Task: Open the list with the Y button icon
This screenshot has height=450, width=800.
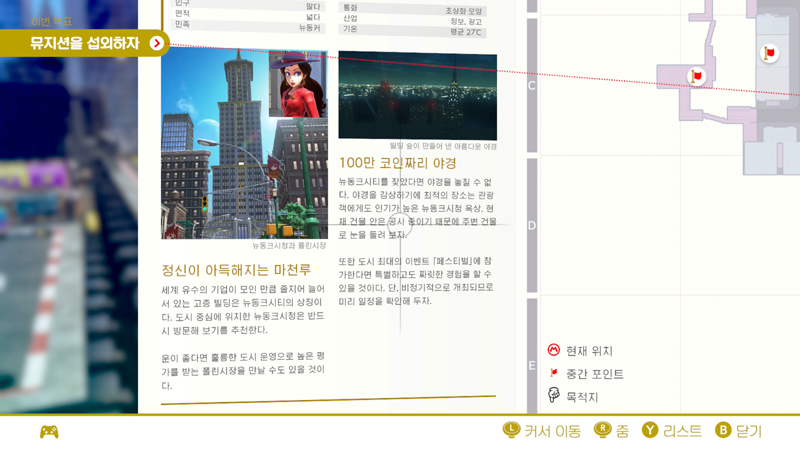Action: coord(650,430)
